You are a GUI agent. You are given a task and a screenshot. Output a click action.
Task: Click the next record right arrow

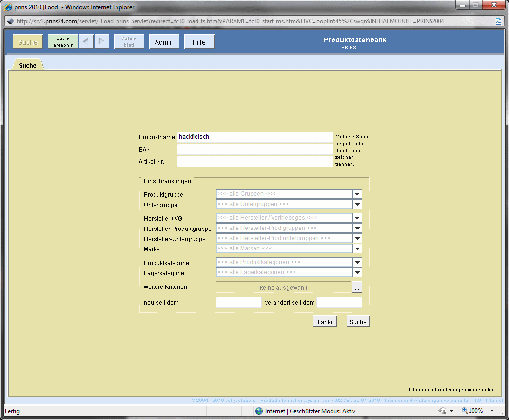pos(101,42)
